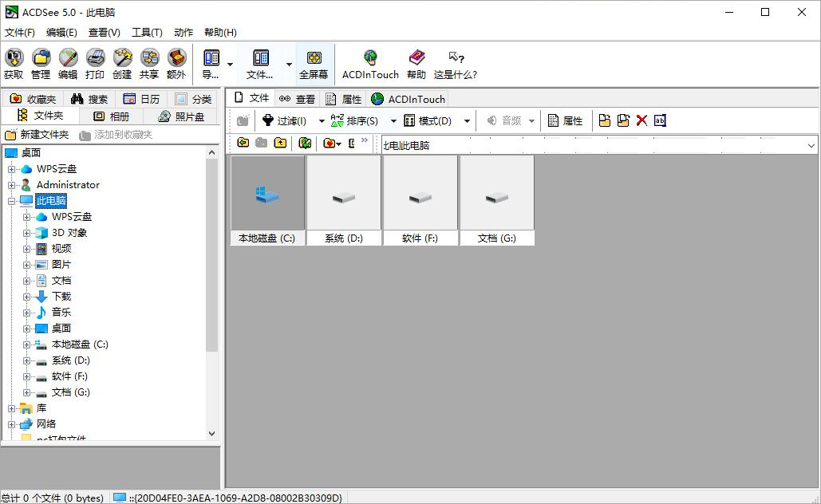This screenshot has width=821, height=504.
Task: Open the 排序(S) dropdown arrow
Action: [x=394, y=121]
